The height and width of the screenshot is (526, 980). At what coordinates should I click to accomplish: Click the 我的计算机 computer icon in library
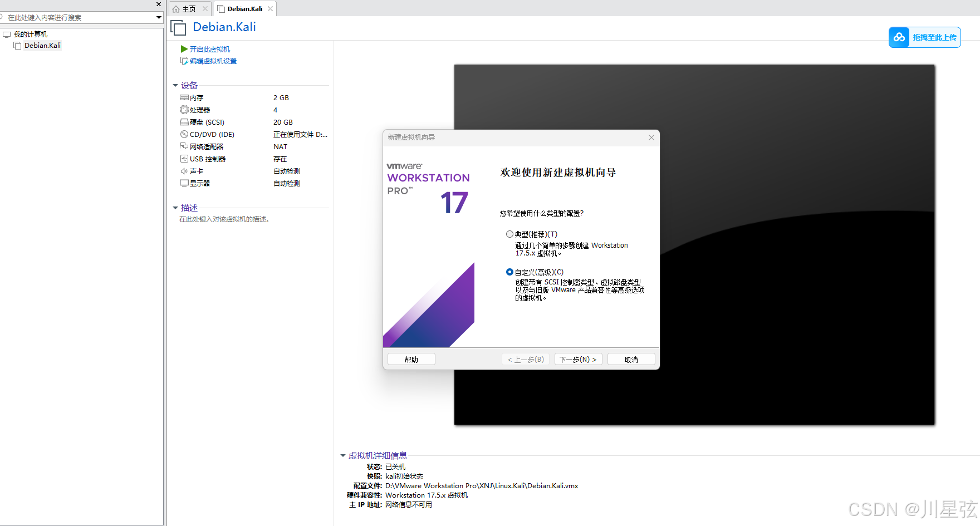tap(7, 35)
